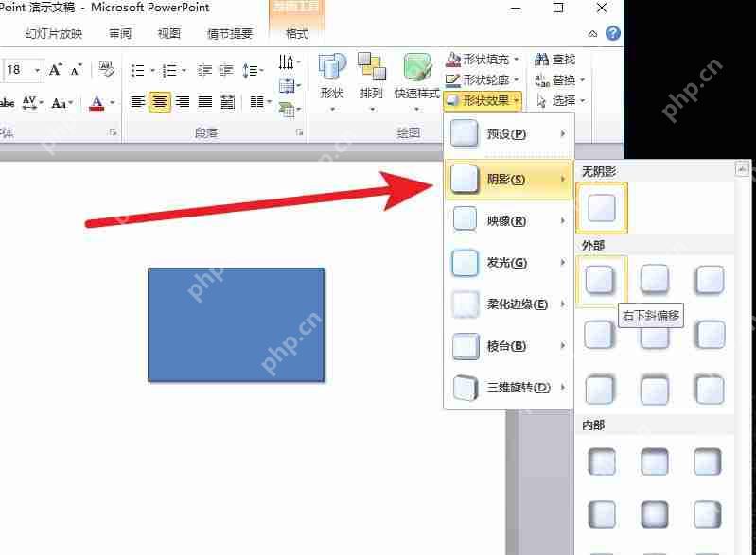Open the 预设(P) submenu
Viewport: 756px width, 555px height.
[509, 133]
